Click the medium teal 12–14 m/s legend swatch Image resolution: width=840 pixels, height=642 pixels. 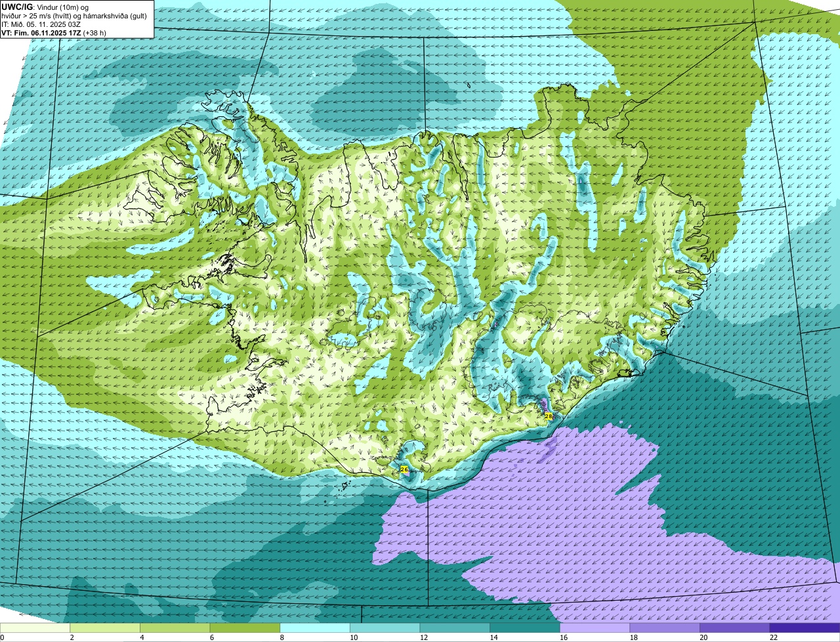coord(455,628)
